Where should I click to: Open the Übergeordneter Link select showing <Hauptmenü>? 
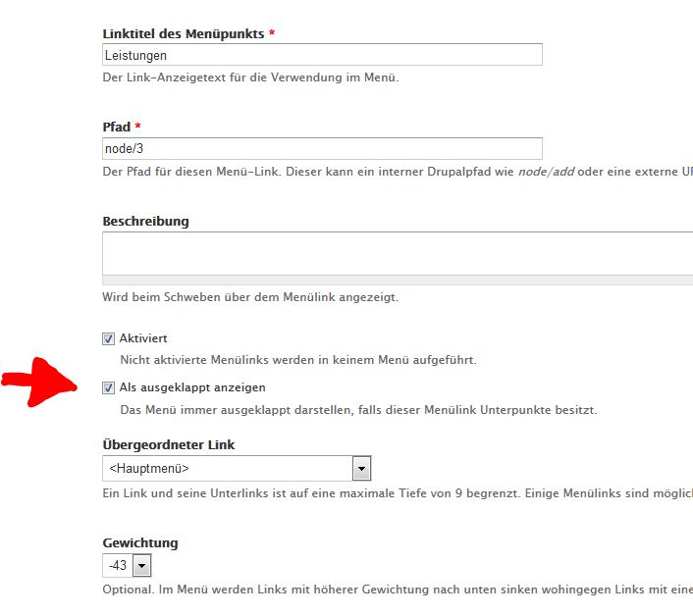(227, 468)
